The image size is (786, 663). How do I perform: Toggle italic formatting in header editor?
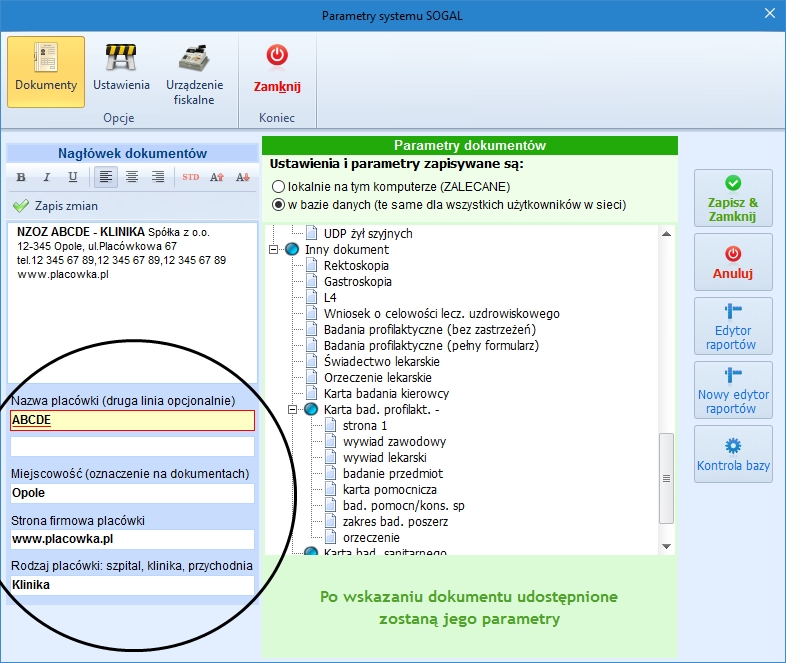coord(47,177)
